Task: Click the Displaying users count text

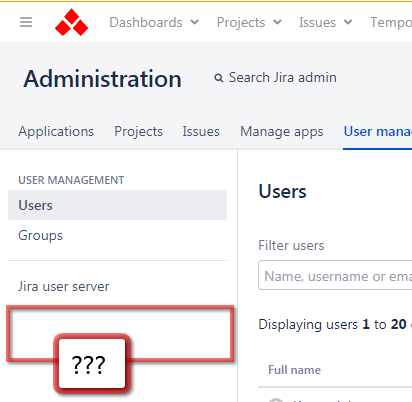Action: pyautogui.click(x=335, y=325)
